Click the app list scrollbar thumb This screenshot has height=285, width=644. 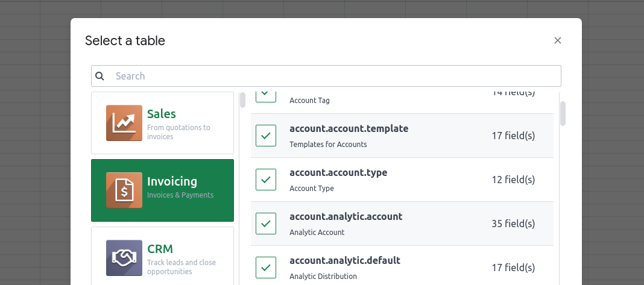[242, 99]
